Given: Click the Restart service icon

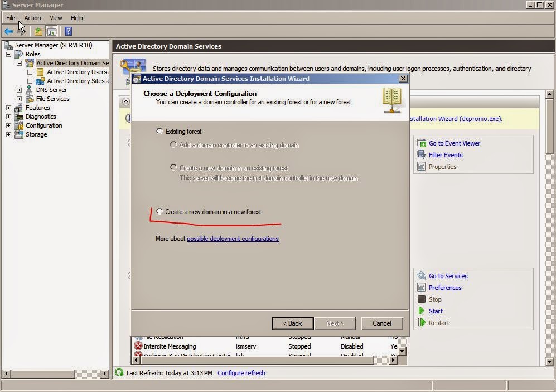Looking at the screenshot, I should click(422, 322).
